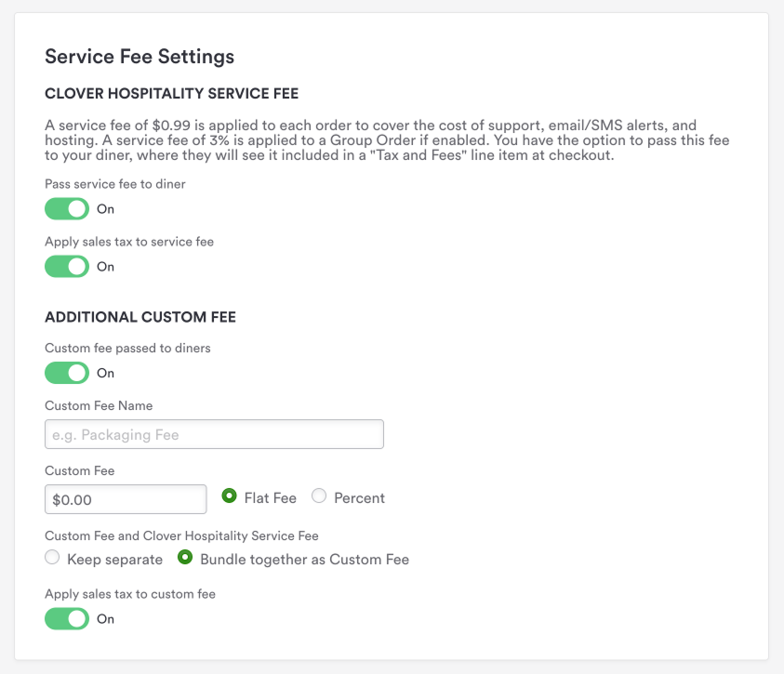Toggle the Pass service fee to diner switch
The width and height of the screenshot is (784, 674).
[67, 209]
